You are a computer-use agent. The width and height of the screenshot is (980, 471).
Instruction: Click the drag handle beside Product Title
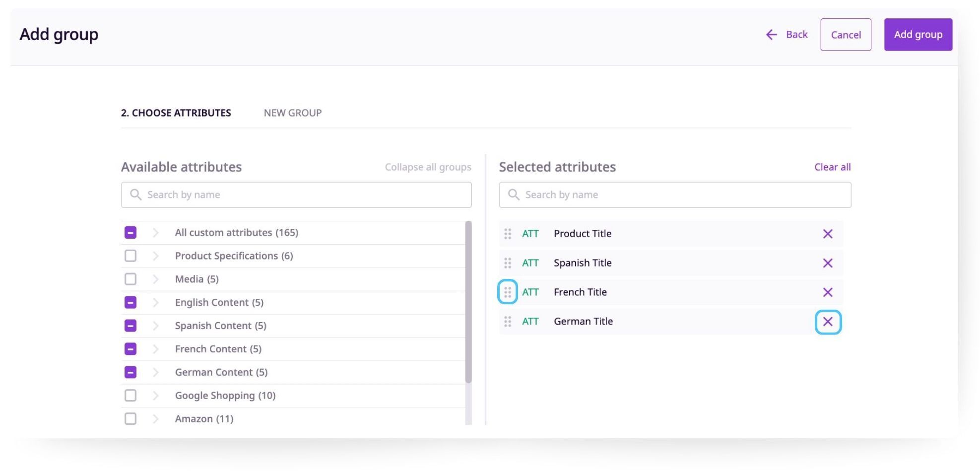tap(508, 234)
